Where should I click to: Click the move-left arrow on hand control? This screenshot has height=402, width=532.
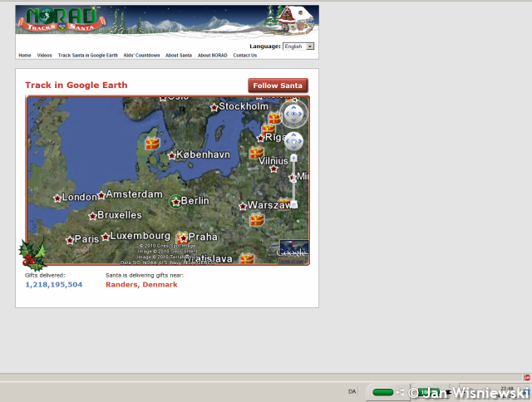tap(288, 141)
